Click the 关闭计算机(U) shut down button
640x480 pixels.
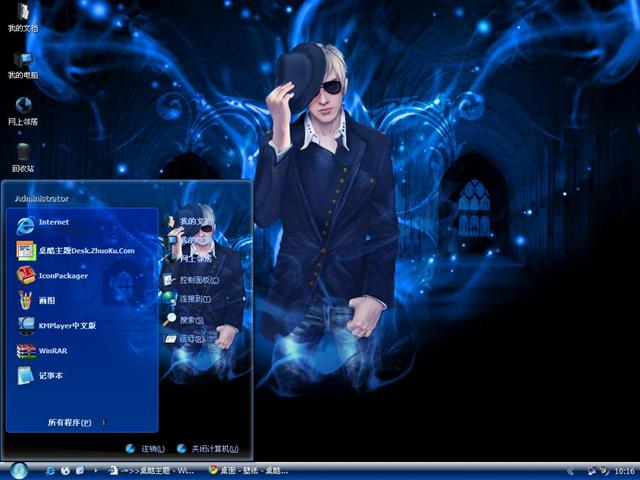[207, 449]
